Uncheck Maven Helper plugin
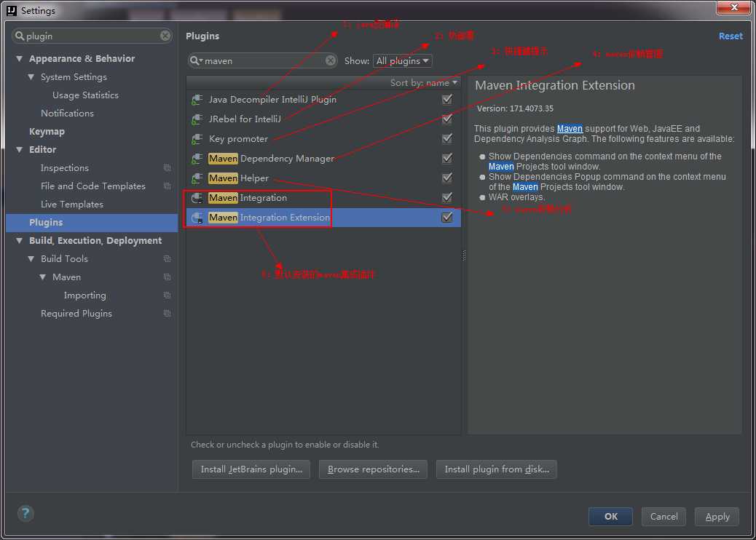 tap(447, 178)
